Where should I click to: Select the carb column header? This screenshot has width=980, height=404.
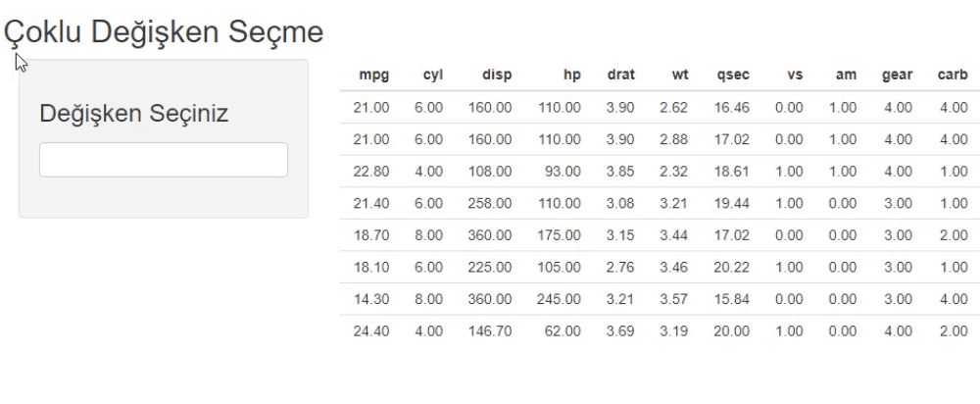[953, 76]
